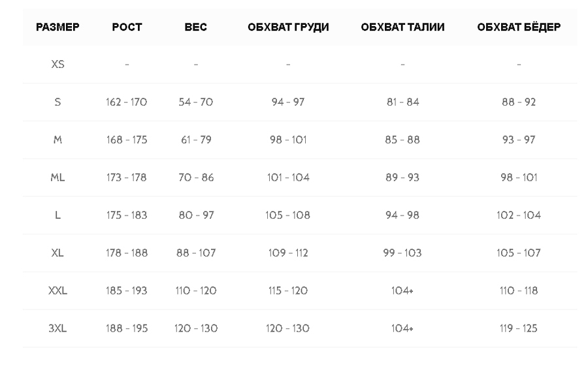Click hip value 119 - 125
The height and width of the screenshot is (367, 588).
[519, 328]
